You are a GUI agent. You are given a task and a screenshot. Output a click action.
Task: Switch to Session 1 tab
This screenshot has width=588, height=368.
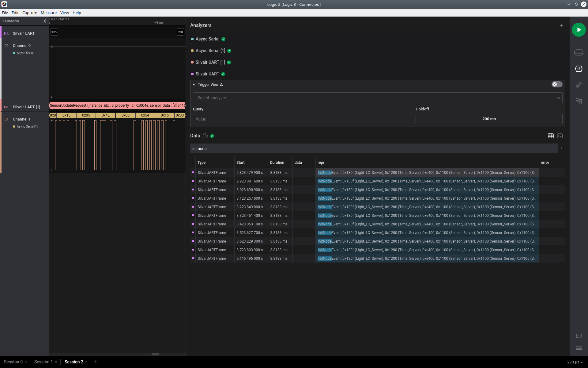coord(43,362)
